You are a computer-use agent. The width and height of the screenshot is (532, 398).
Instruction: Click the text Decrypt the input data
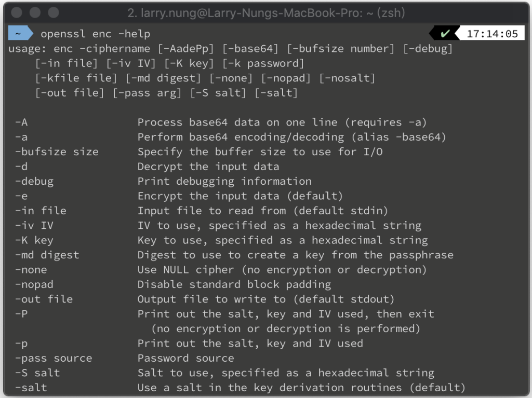click(x=208, y=167)
